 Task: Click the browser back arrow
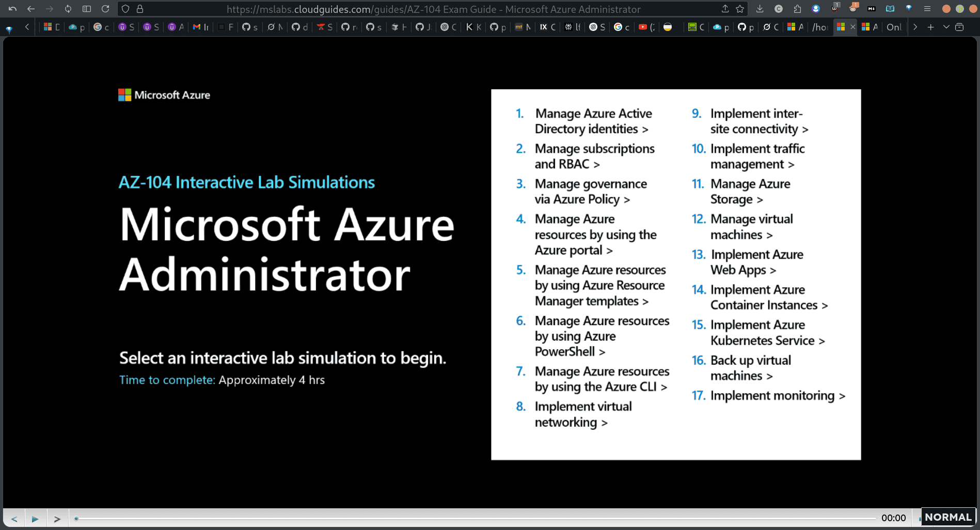click(31, 9)
